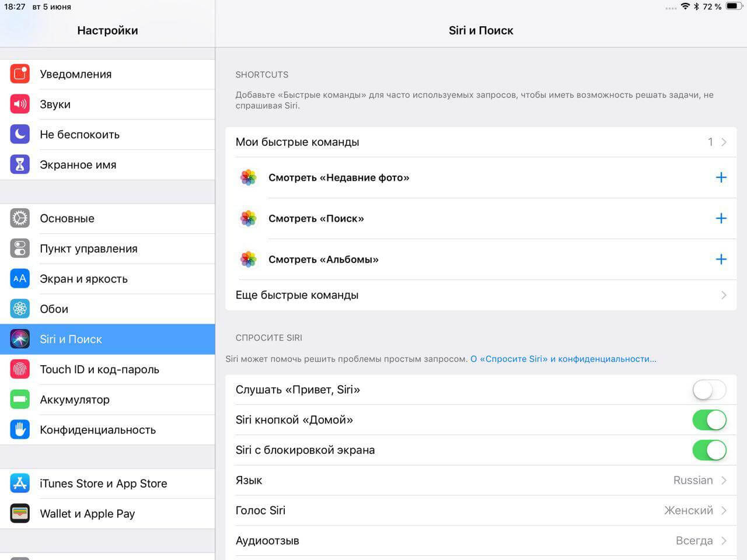Tap the Звуки speaker icon
The height and width of the screenshot is (560, 747).
pos(20,104)
